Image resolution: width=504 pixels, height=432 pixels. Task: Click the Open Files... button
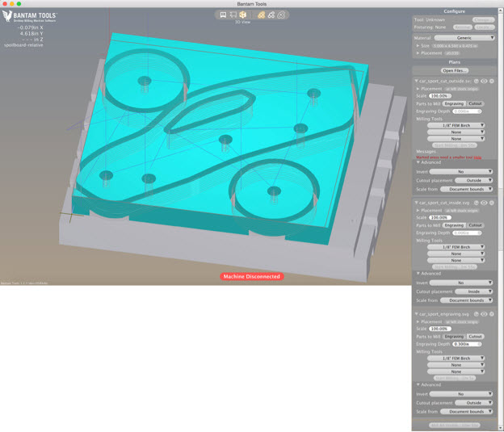[x=455, y=70]
